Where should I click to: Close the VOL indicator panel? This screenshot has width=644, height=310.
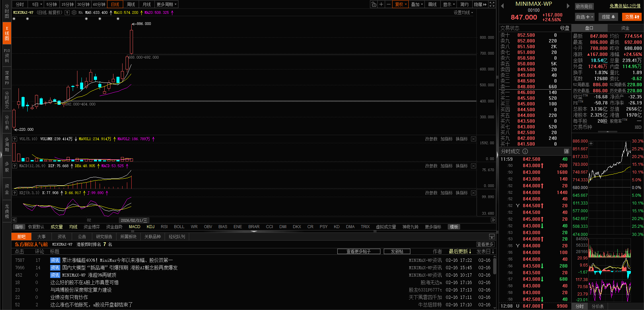pos(473,139)
